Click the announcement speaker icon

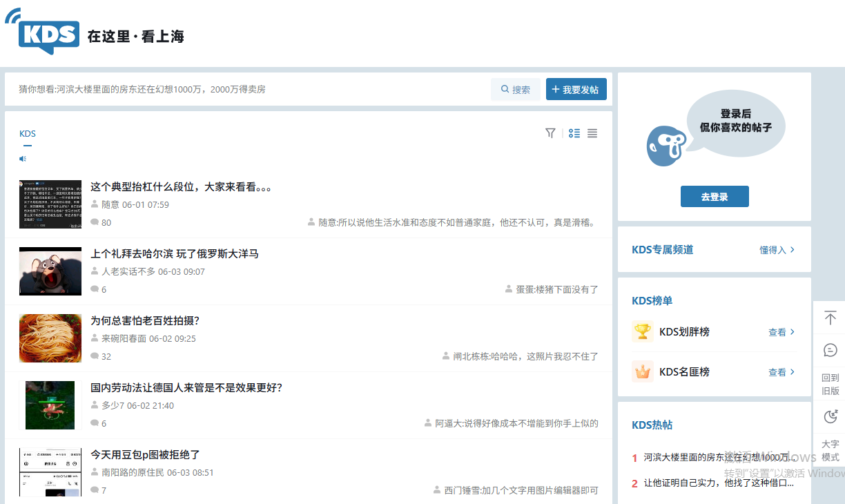(23, 159)
